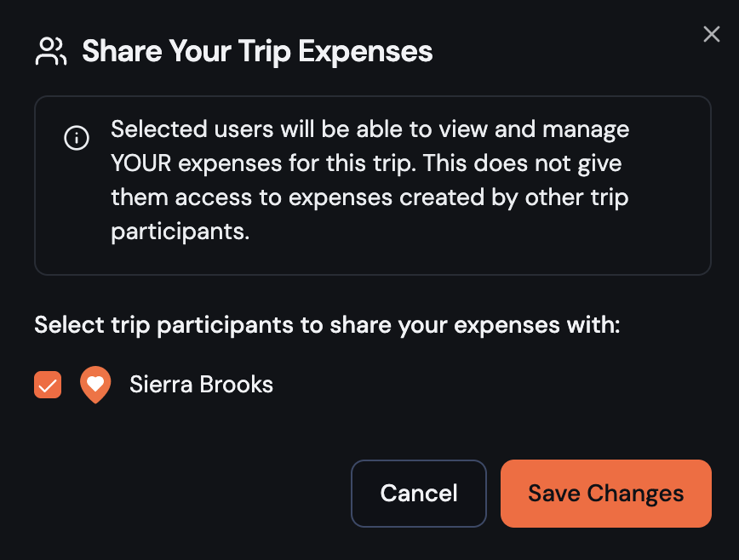Select the Sierra Brooks name label
Screen dimensions: 739x560
201,385
